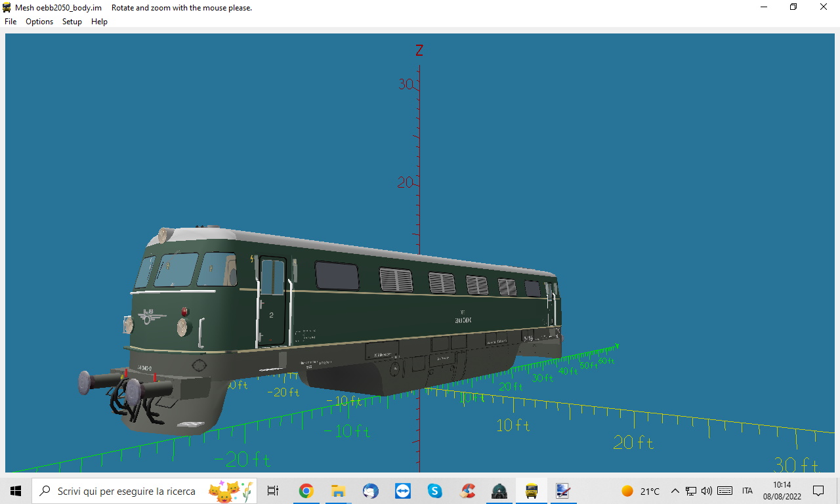
Task: Open Skype from the taskbar
Action: click(434, 491)
